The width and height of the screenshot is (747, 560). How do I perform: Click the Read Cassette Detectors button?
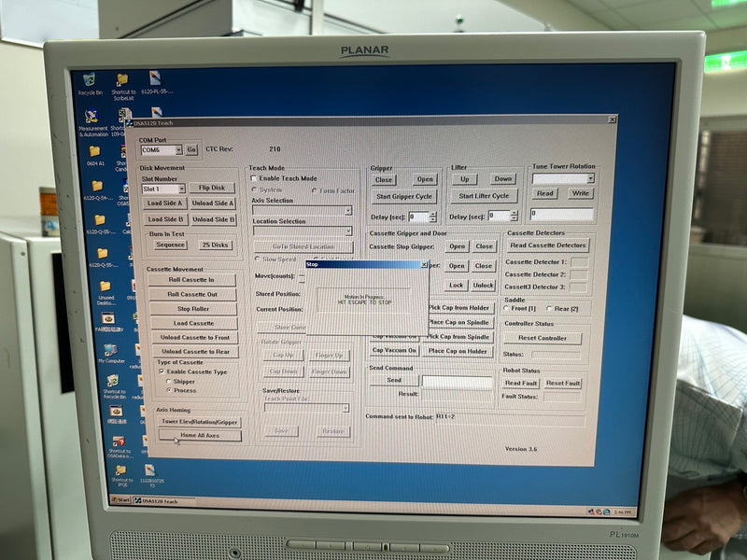point(547,245)
